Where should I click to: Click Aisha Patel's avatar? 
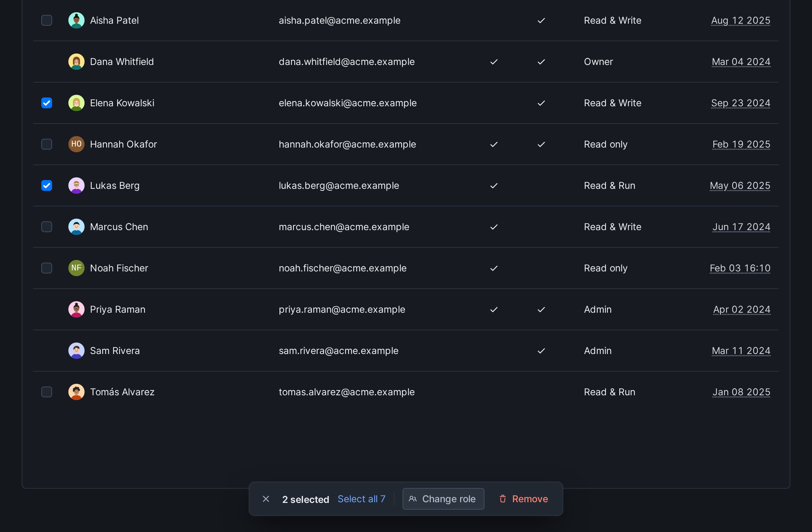76,21
